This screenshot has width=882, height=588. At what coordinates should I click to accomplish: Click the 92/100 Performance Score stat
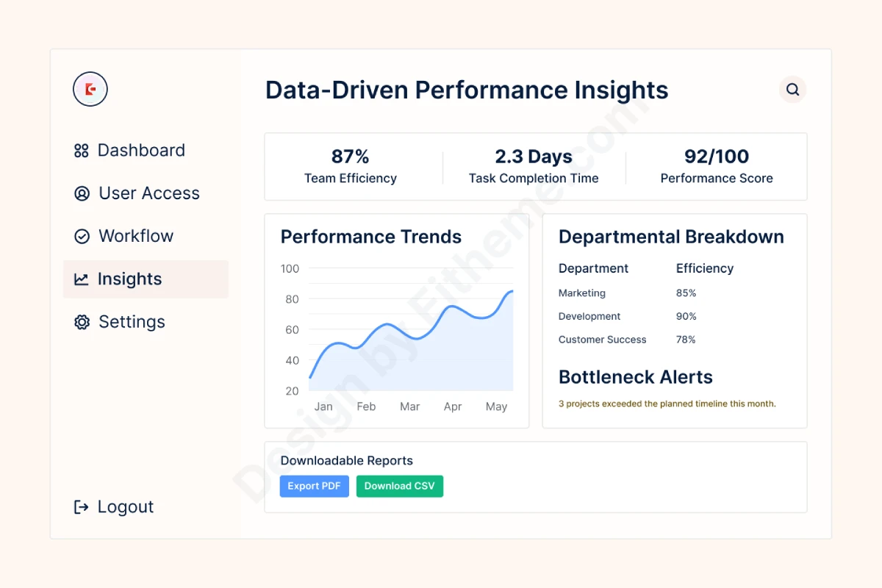click(717, 167)
